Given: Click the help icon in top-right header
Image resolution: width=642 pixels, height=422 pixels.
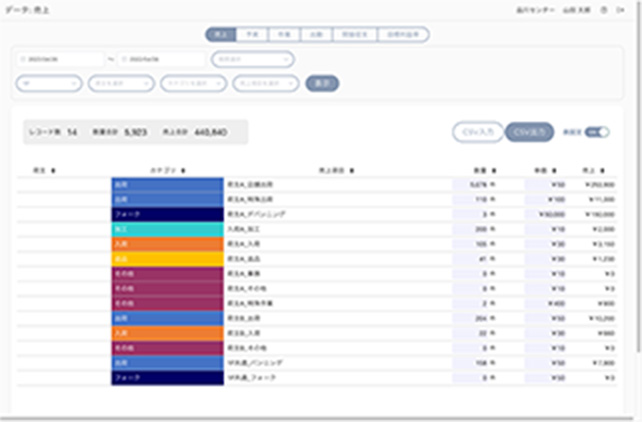Looking at the screenshot, I should coord(604,9).
